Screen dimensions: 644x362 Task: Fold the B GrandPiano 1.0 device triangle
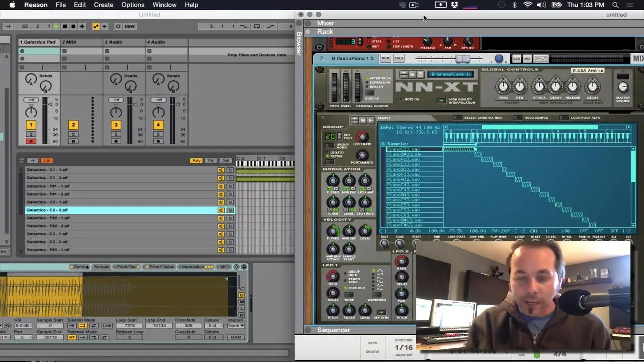322,58
